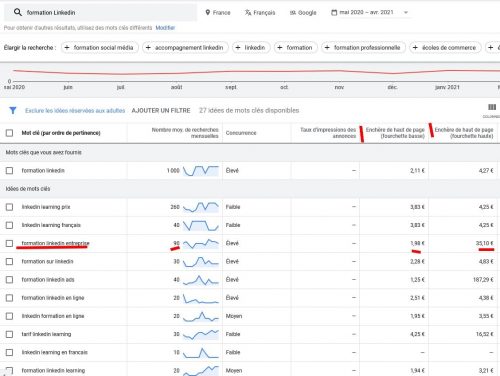Viewport: 500px width, 376px height.
Task: Click trend sparkline for tarif linkedin learning
Action: (201, 334)
